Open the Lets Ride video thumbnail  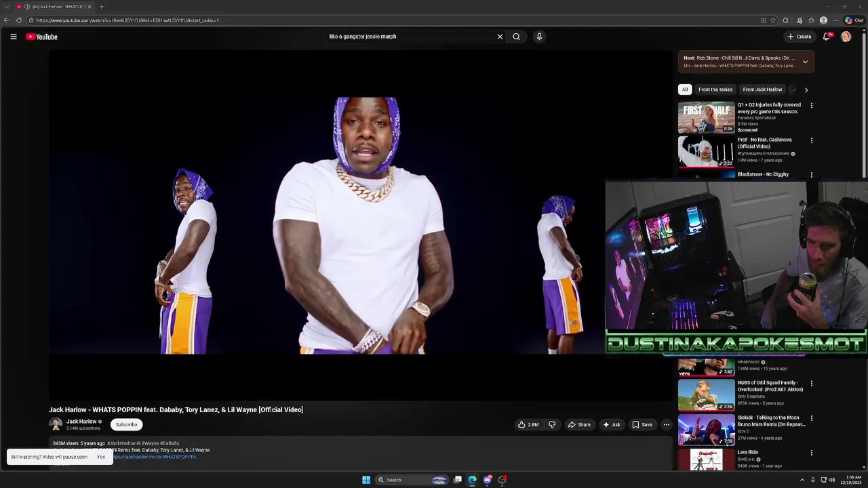tap(707, 460)
